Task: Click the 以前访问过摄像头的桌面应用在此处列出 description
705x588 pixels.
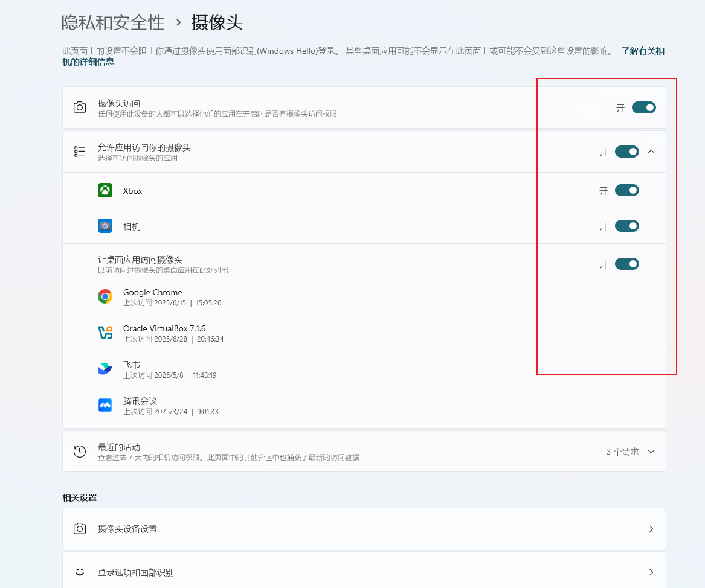Action: pos(163,270)
